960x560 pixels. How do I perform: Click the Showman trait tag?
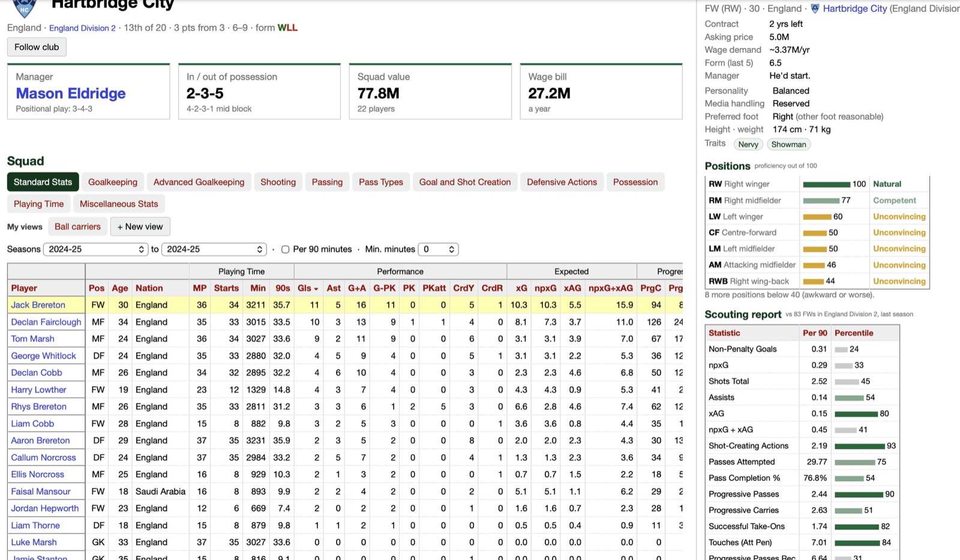click(x=788, y=144)
